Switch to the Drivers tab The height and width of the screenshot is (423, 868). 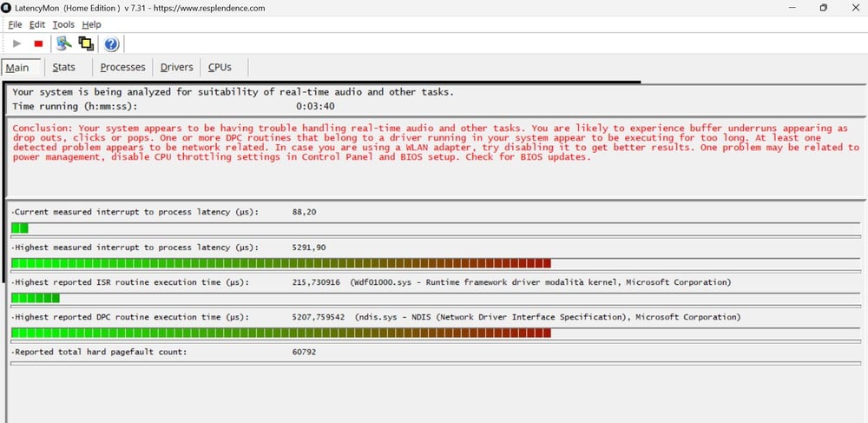[176, 68]
